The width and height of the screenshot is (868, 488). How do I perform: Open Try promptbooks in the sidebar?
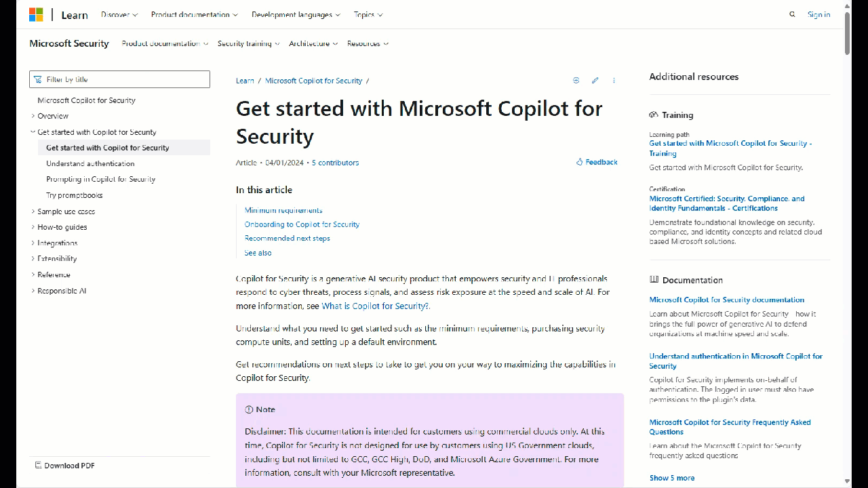pos(75,195)
